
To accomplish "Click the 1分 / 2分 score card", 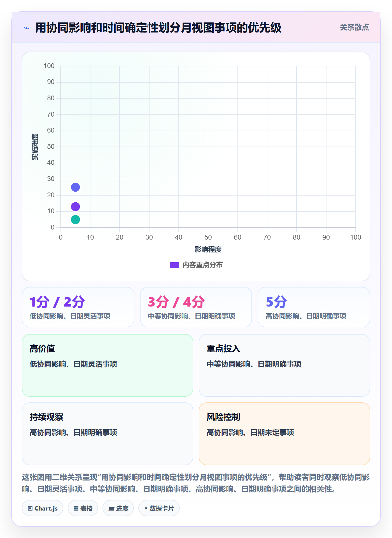I will [x=78, y=307].
